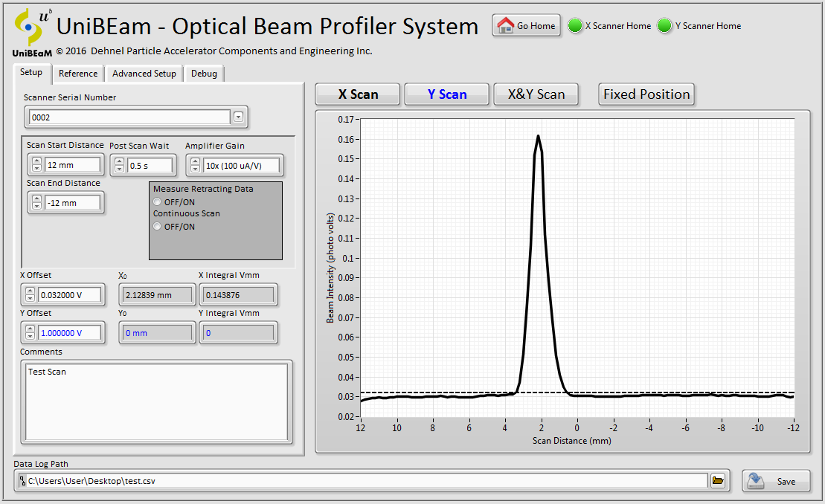Save the scan data with Save button
825x504 pixels.
[776, 481]
